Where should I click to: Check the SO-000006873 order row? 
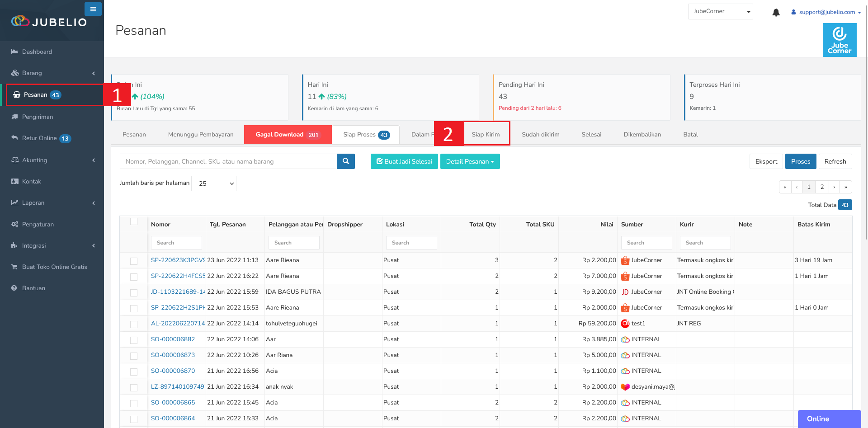tap(134, 356)
